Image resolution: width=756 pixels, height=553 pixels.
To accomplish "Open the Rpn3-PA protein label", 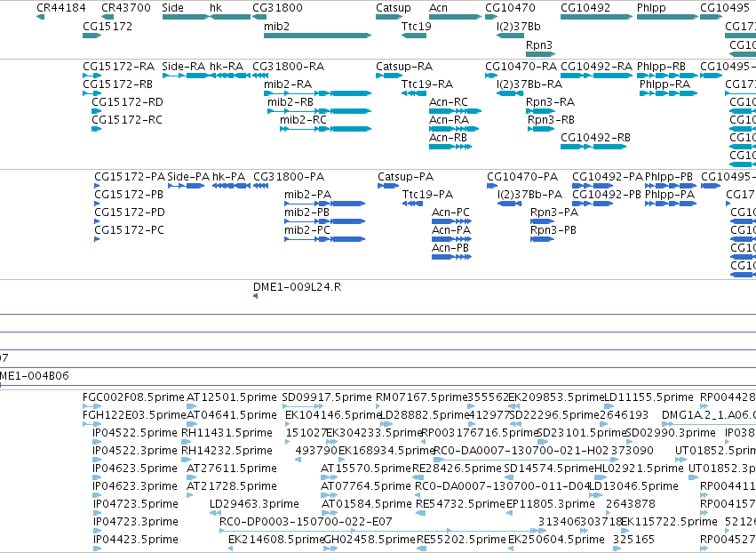I will click(x=554, y=212).
